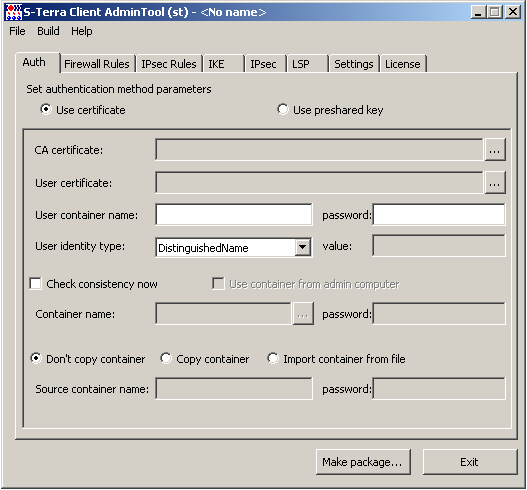Screen dimensions: 527x490
Task: Browse for the User certificate file
Action: pyautogui.click(x=494, y=182)
